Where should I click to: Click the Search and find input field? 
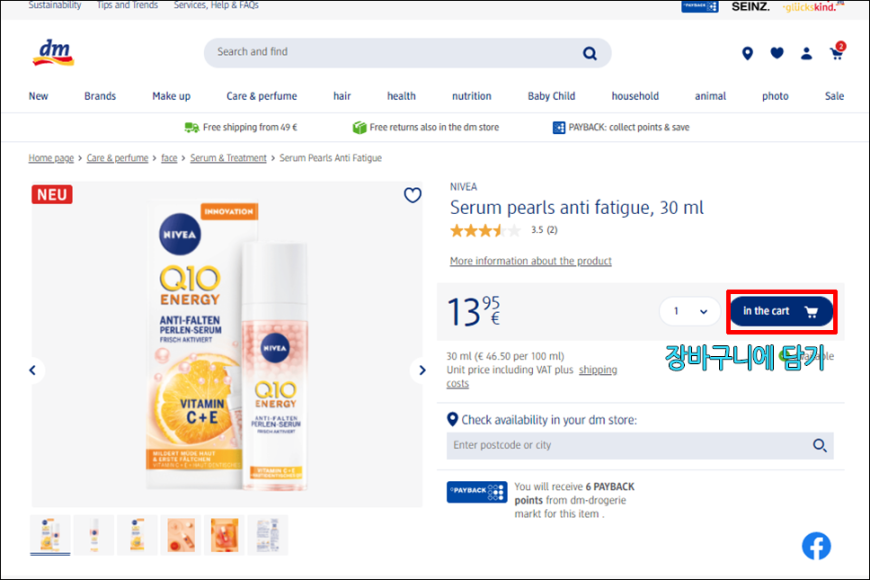(x=408, y=53)
